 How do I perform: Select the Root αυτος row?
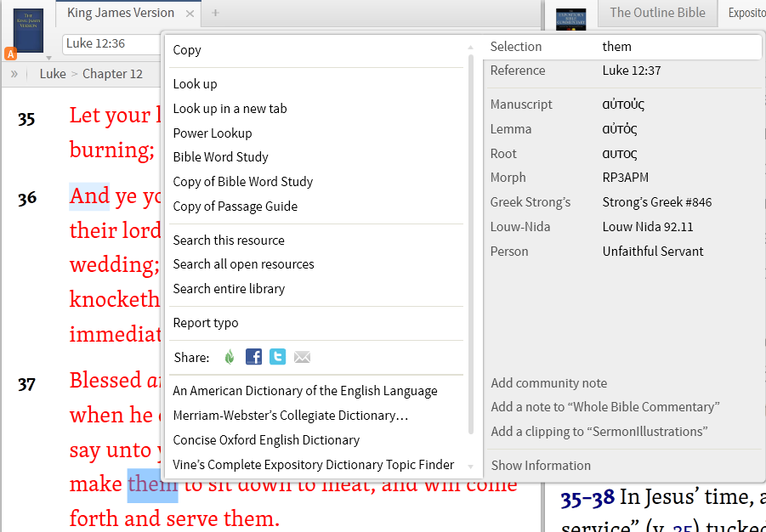click(623, 153)
